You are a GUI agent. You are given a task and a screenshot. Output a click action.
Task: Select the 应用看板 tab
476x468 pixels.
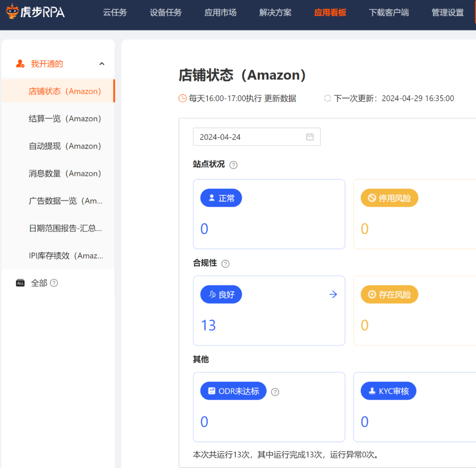pos(330,12)
